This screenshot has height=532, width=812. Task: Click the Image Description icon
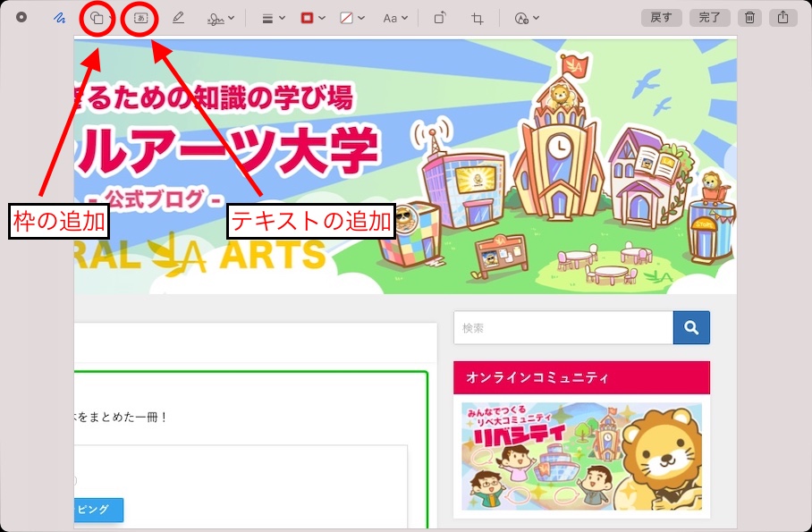(521, 18)
